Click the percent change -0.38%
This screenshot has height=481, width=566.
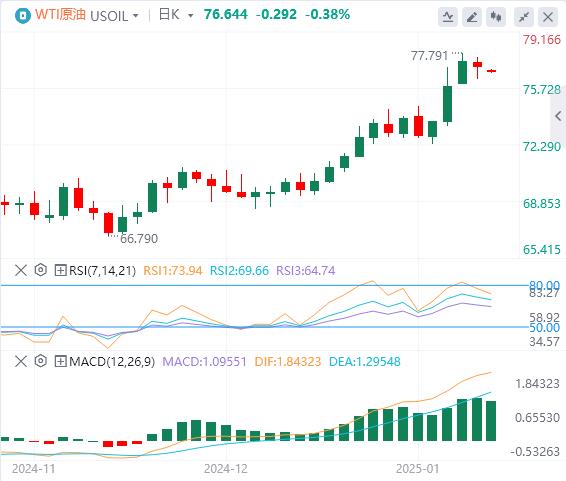pos(327,14)
